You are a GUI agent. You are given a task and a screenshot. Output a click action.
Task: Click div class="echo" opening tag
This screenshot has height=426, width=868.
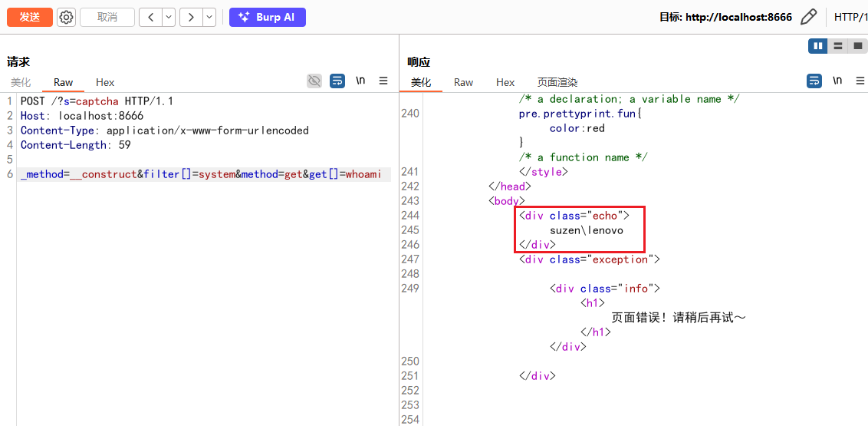(x=574, y=216)
